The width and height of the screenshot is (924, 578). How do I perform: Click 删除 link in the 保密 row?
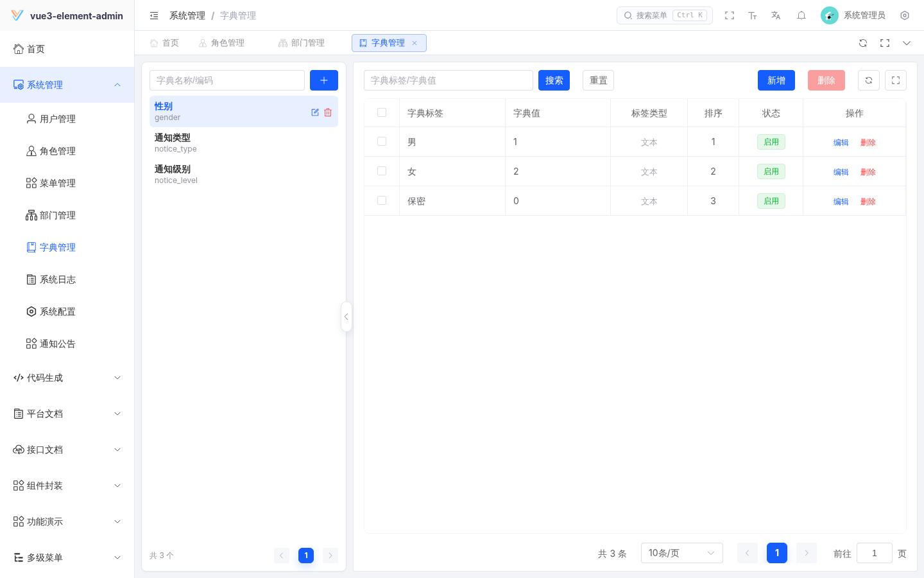pos(868,201)
